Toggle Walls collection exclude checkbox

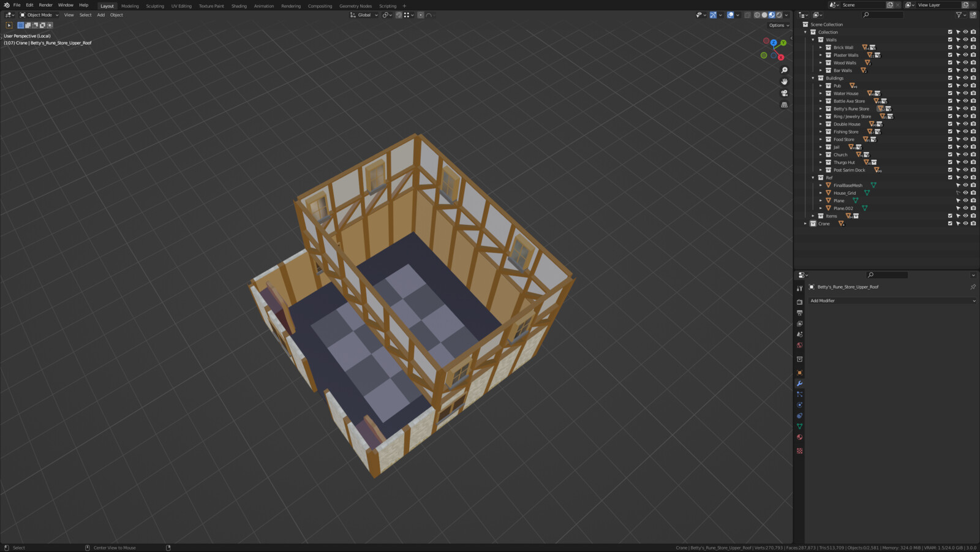[x=950, y=40]
